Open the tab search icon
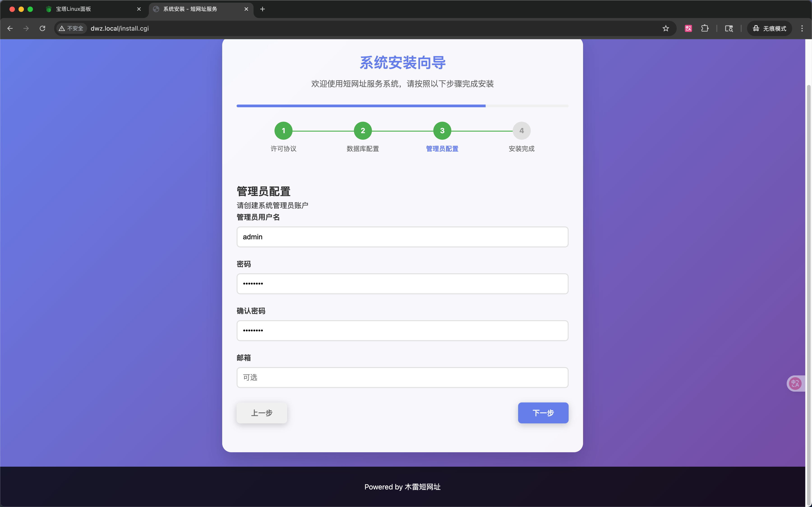 point(729,28)
